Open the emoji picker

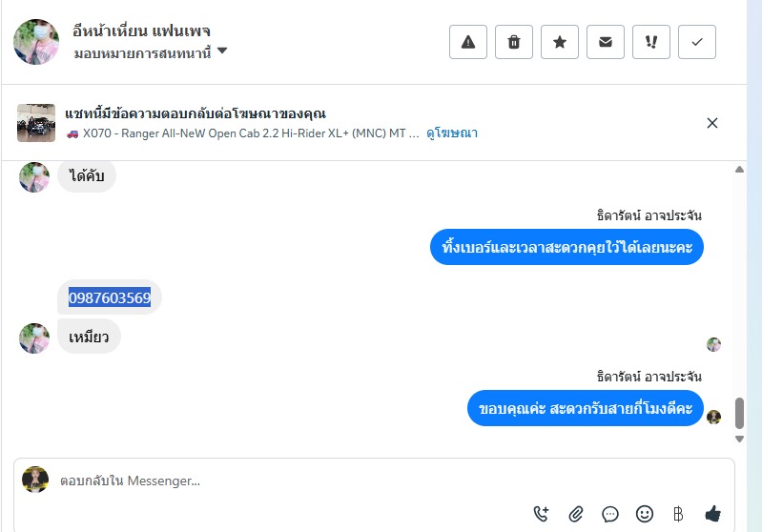pos(645,514)
